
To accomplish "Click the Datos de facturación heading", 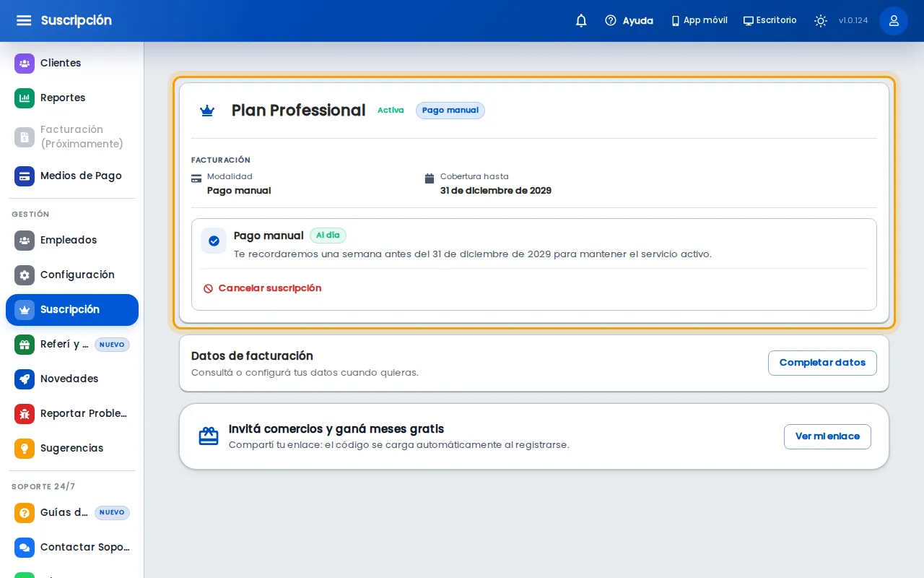I will pyautogui.click(x=252, y=356).
